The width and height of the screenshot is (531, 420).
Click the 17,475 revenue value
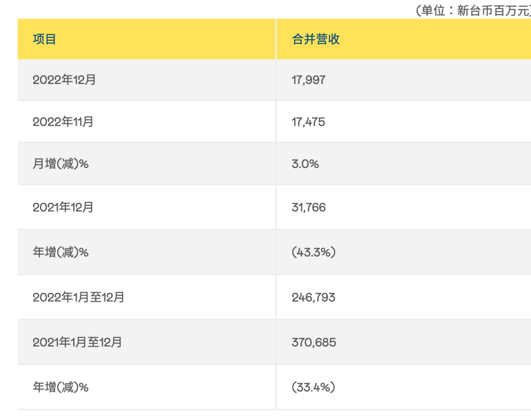(x=308, y=122)
